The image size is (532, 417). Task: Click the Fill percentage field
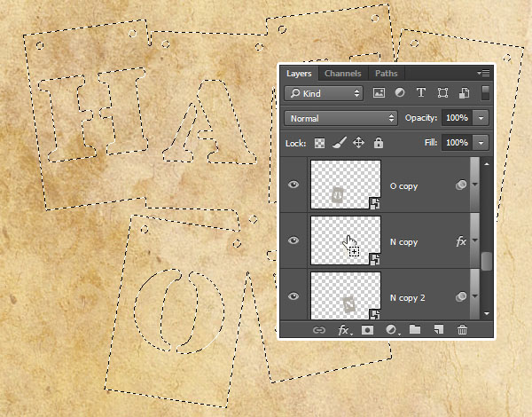[x=457, y=143]
